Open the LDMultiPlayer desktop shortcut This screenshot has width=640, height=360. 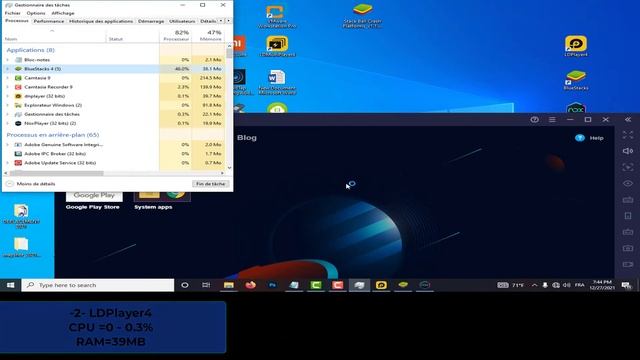click(x=277, y=46)
